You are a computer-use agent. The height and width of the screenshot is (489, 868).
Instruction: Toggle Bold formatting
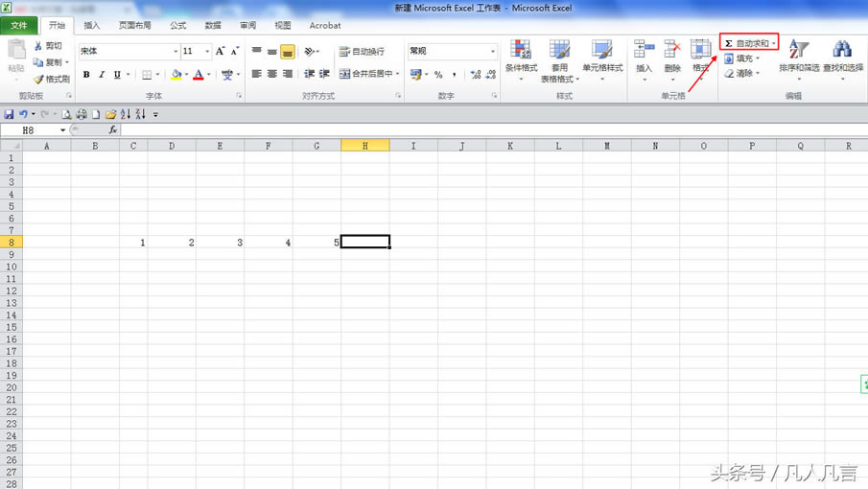click(x=86, y=74)
